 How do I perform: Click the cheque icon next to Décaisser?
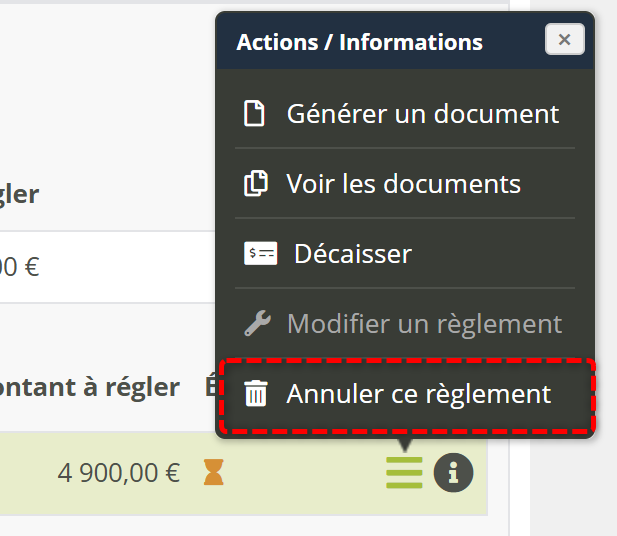[x=260, y=254]
